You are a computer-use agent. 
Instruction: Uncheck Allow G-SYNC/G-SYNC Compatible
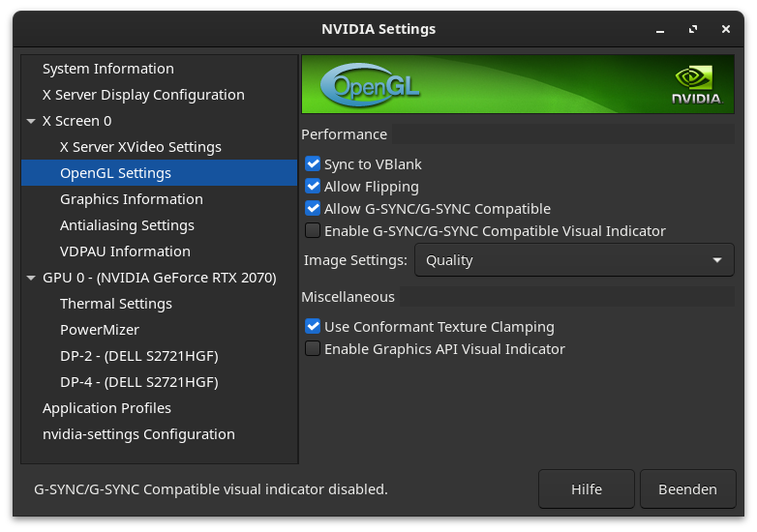click(313, 209)
